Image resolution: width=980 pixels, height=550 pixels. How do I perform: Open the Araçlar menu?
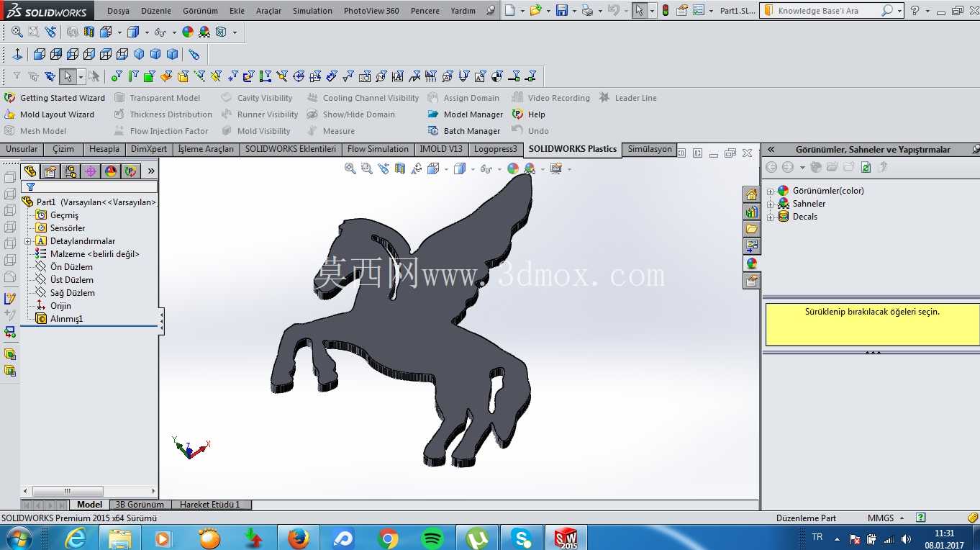tap(268, 11)
